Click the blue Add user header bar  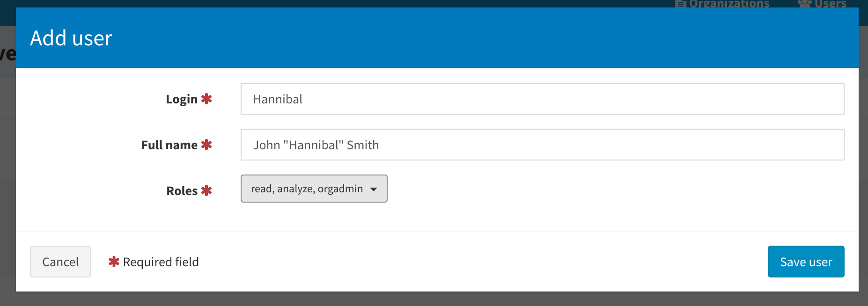[468, 38]
